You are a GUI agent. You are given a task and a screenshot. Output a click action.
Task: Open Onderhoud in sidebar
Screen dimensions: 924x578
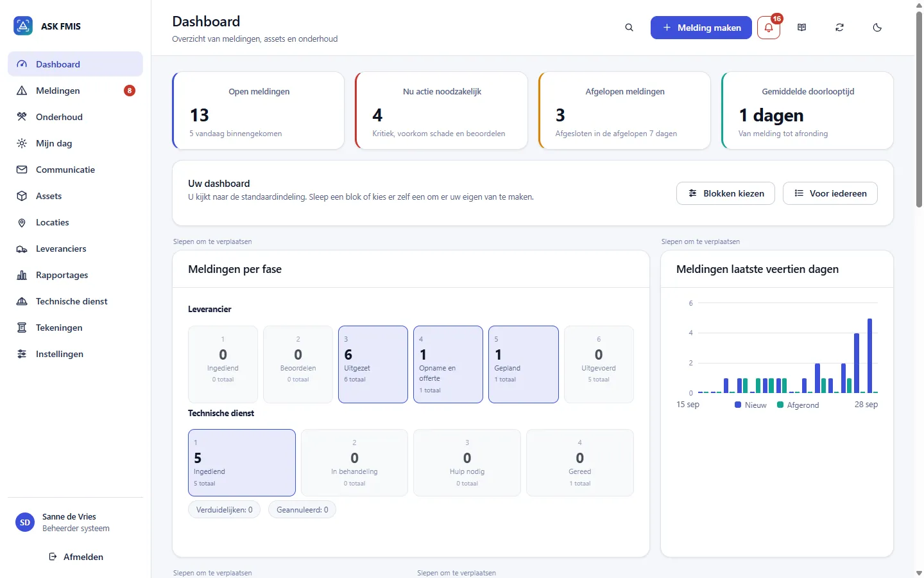click(75, 117)
